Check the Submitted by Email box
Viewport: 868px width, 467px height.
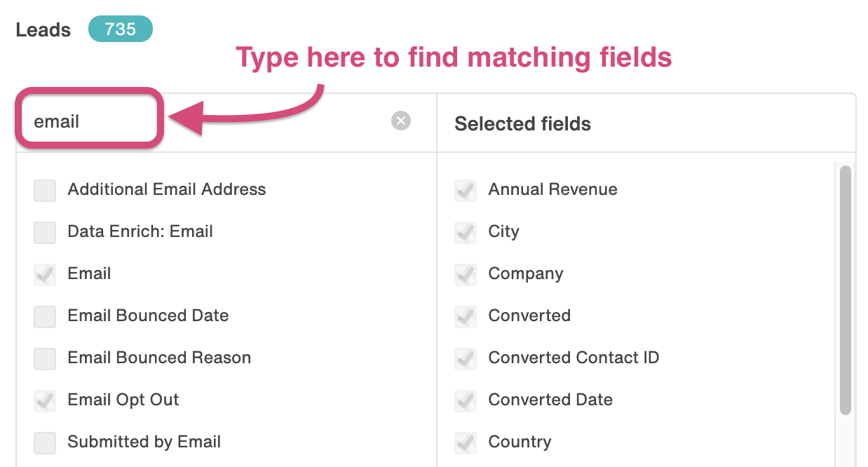tap(45, 442)
